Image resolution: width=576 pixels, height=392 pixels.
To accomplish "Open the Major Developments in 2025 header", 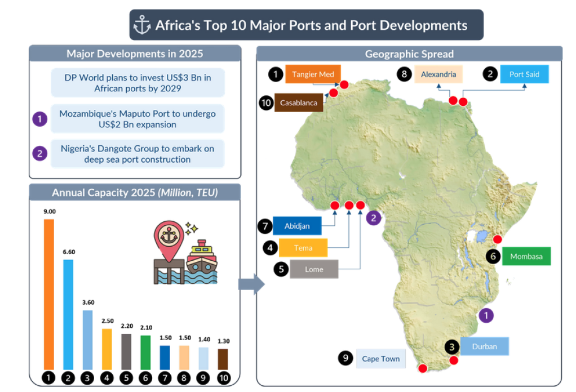I will 135,54.
